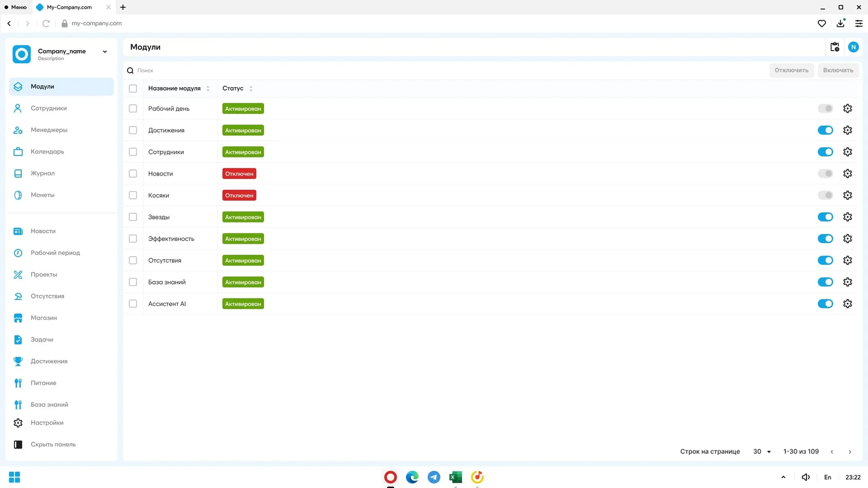Open Windows Start menu

click(14, 477)
